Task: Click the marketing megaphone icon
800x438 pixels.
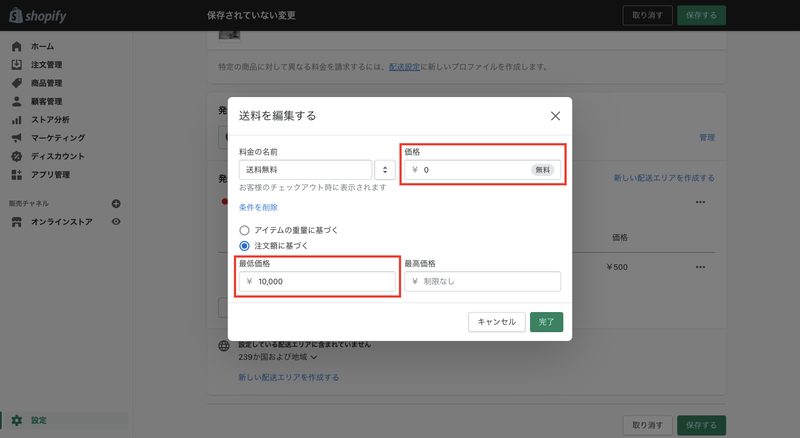Action: click(x=16, y=138)
